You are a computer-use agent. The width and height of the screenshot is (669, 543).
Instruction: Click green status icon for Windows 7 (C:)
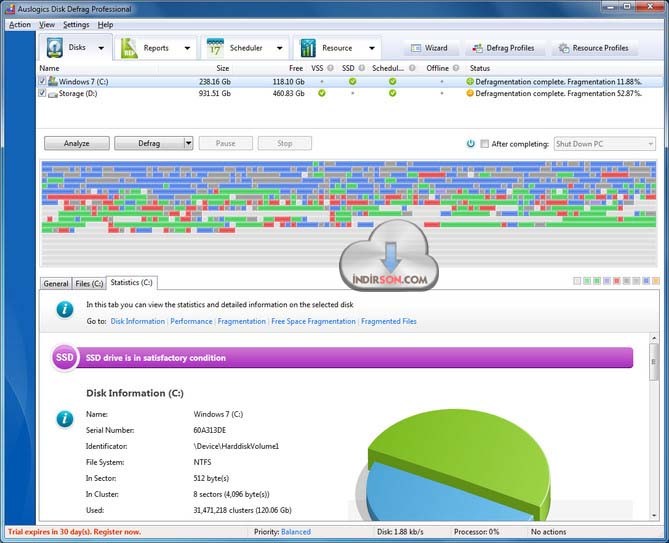click(x=470, y=81)
